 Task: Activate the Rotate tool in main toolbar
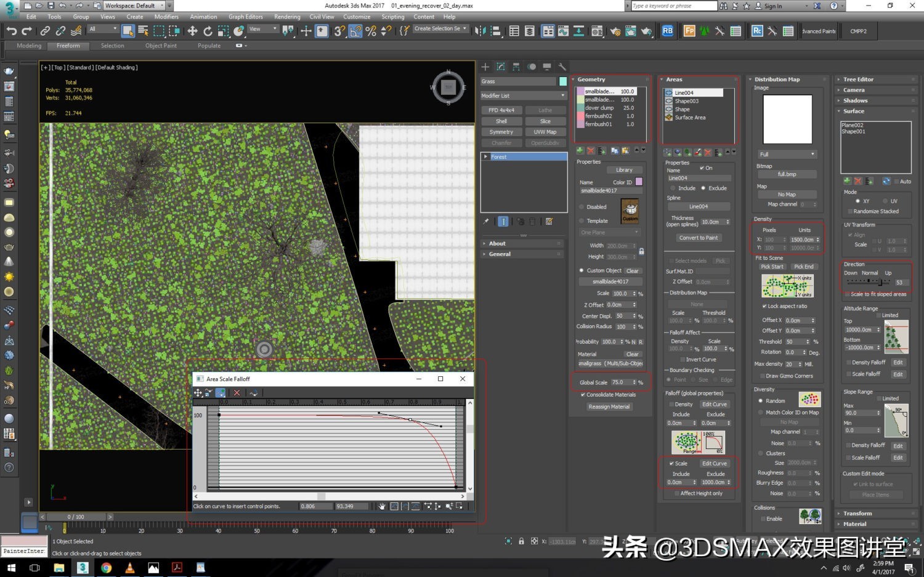pyautogui.click(x=208, y=31)
